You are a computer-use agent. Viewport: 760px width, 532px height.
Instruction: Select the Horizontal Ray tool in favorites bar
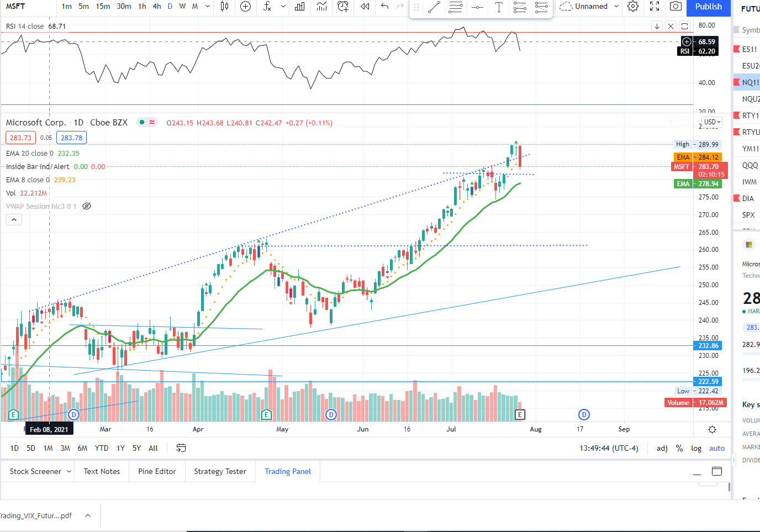477,7
